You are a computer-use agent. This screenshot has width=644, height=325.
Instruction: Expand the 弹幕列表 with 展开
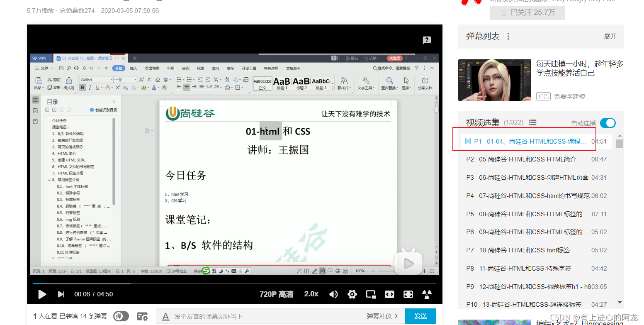(610, 37)
